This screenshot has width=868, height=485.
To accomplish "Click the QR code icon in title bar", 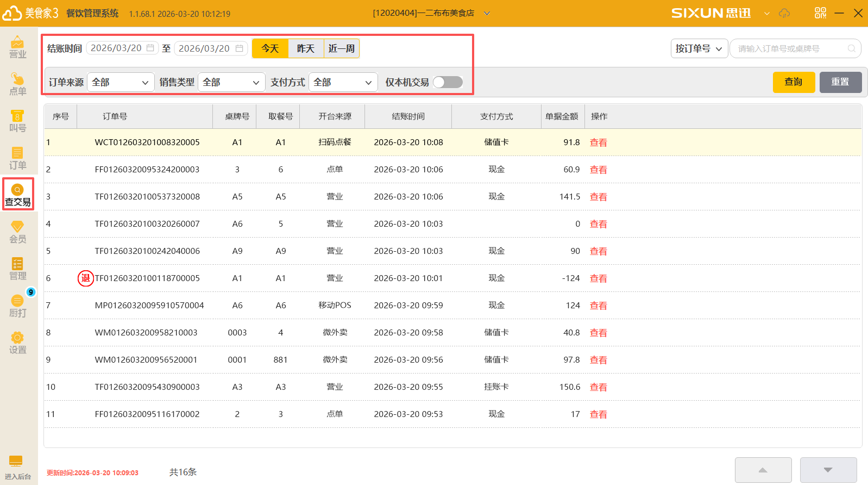I will (x=820, y=13).
